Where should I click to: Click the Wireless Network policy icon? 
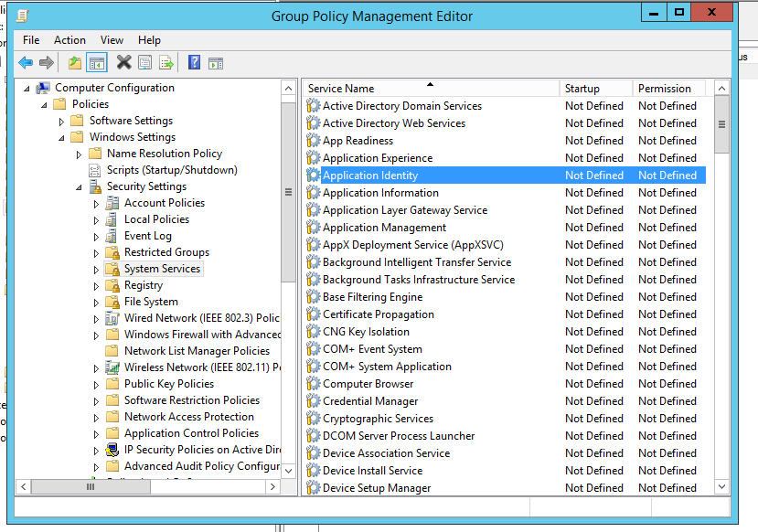pos(112,367)
